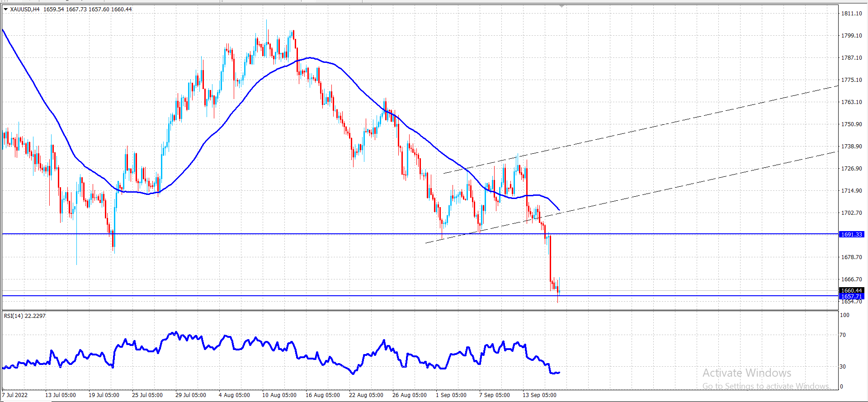Click the 1 Sep 05:00 time label
This screenshot has width=868, height=402.
[x=451, y=395]
